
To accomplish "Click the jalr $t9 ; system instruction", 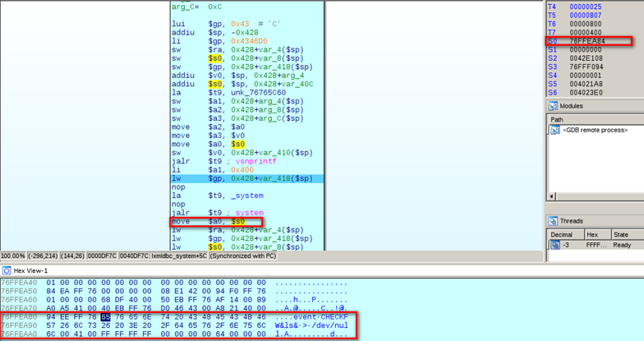I will click(x=218, y=213).
